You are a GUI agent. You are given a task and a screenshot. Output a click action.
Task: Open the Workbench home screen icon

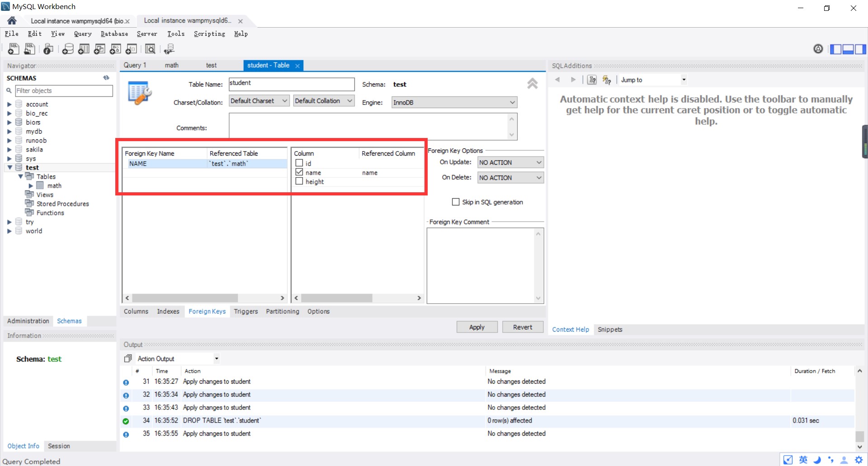12,21
